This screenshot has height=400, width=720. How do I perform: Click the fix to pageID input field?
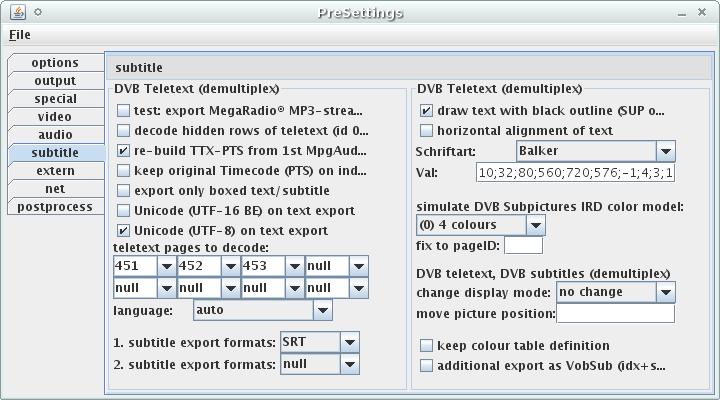point(524,245)
